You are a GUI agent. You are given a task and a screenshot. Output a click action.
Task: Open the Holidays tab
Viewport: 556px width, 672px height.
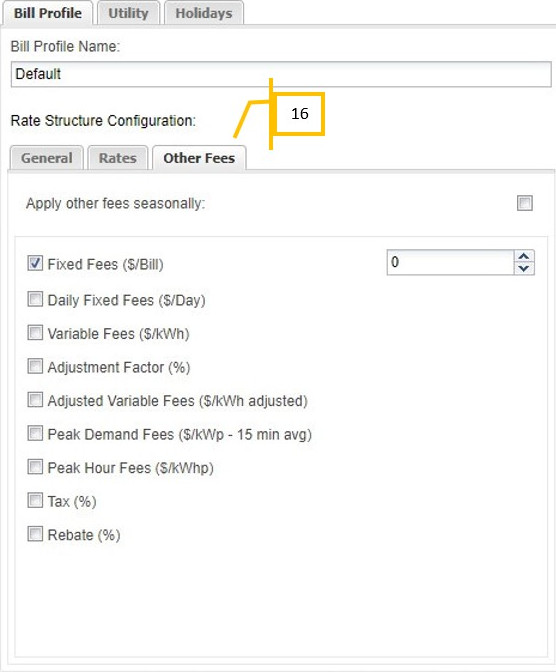pos(204,13)
